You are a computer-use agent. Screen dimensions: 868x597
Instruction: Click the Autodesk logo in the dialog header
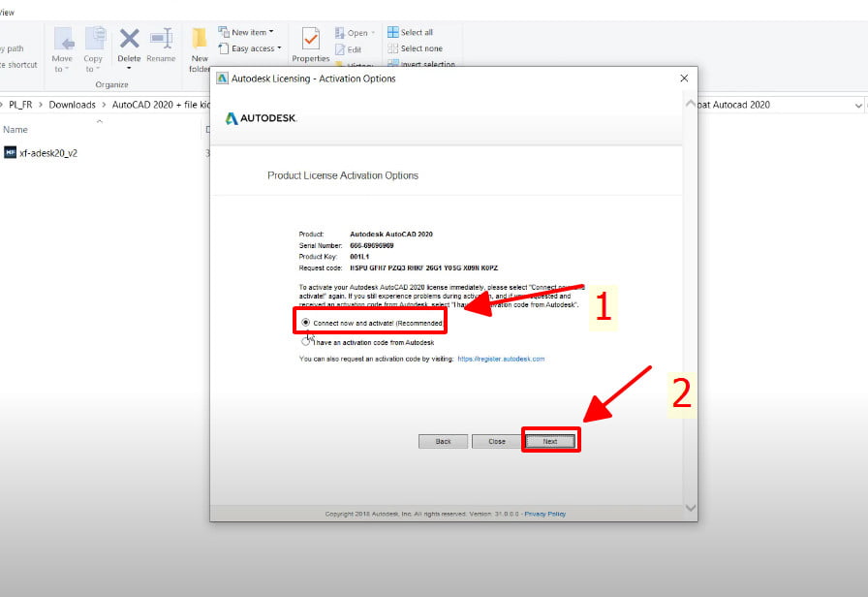pos(261,118)
